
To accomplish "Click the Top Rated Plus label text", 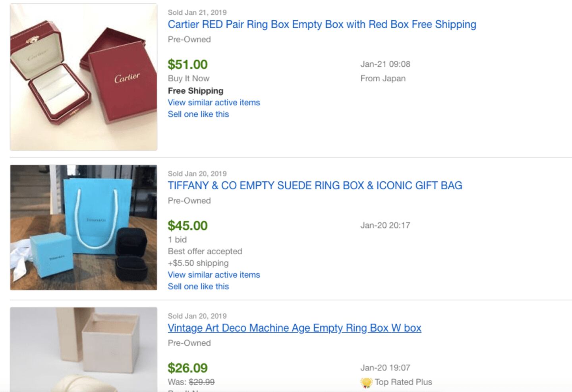I will (x=403, y=382).
